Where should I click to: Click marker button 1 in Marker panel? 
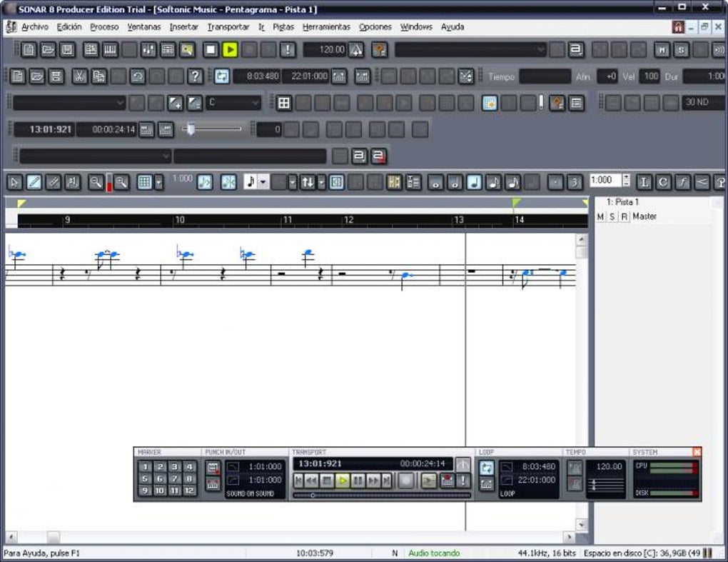pyautogui.click(x=145, y=467)
